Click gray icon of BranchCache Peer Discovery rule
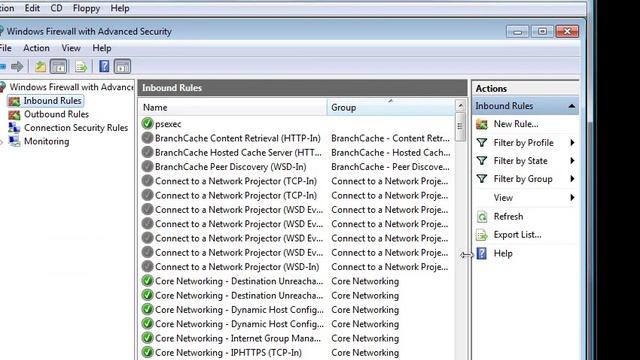The height and width of the screenshot is (360, 640). click(x=147, y=167)
